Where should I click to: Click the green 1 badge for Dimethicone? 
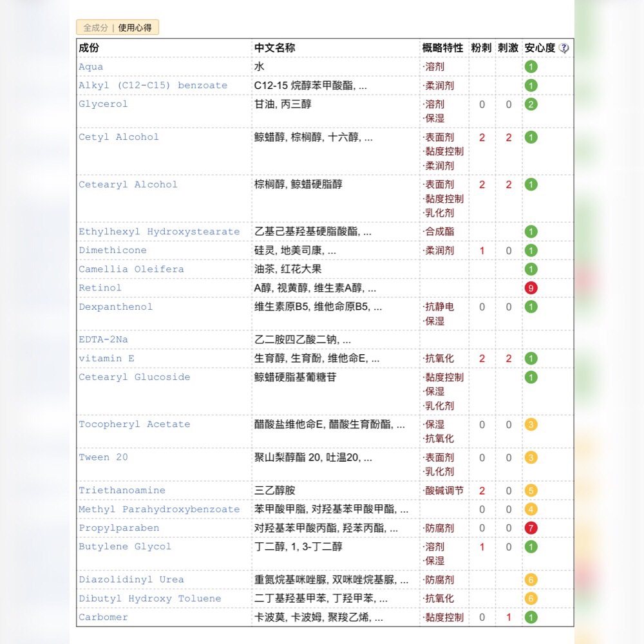[x=531, y=251]
